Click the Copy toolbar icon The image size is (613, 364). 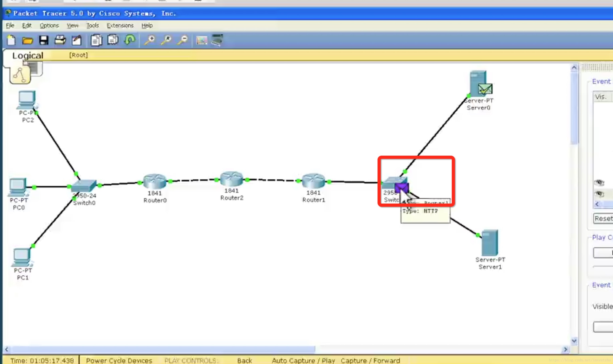click(96, 40)
